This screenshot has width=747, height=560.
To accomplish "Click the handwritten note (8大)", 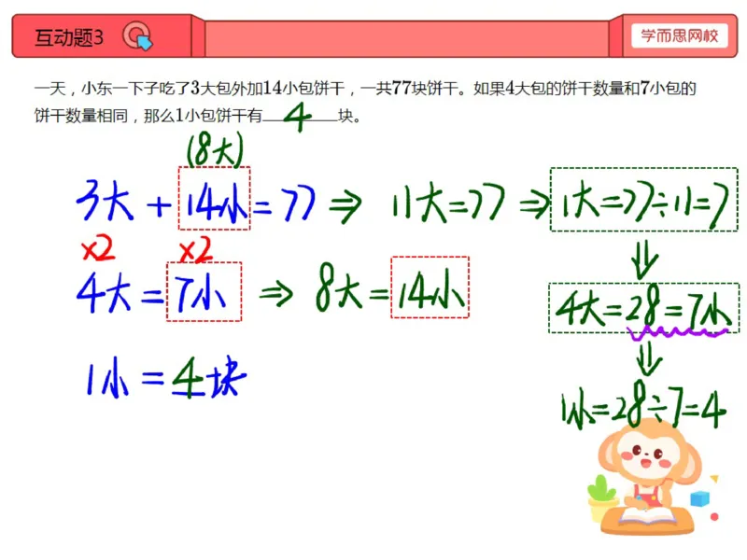I will pyautogui.click(x=216, y=150).
